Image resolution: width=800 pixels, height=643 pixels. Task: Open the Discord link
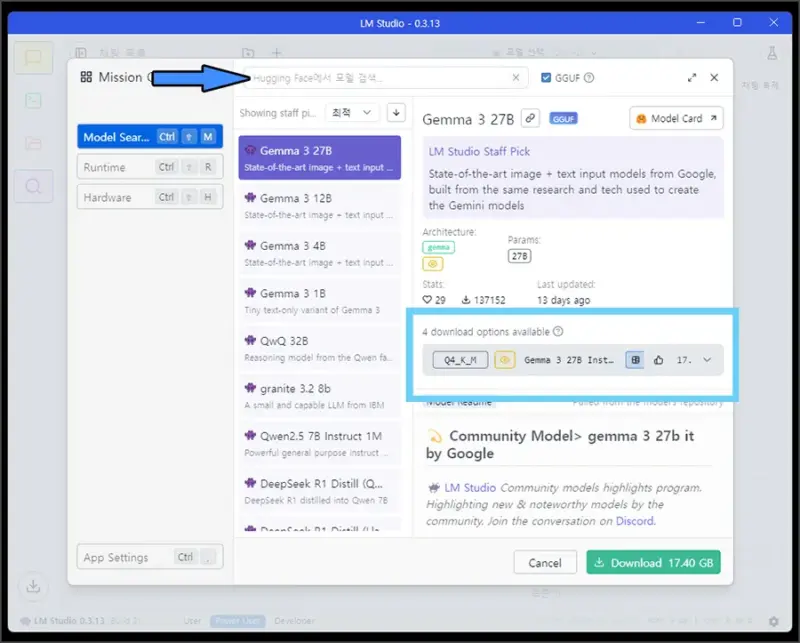(x=635, y=521)
